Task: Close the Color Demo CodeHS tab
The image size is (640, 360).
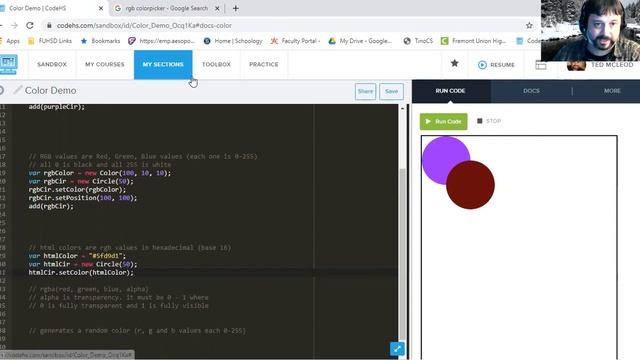Action: click(x=101, y=8)
